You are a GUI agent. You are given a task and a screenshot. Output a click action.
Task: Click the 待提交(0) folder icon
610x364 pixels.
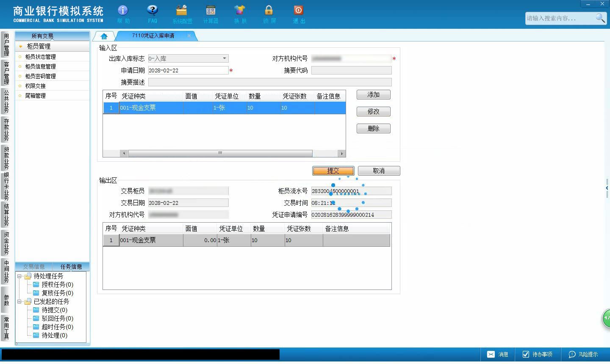click(36, 310)
